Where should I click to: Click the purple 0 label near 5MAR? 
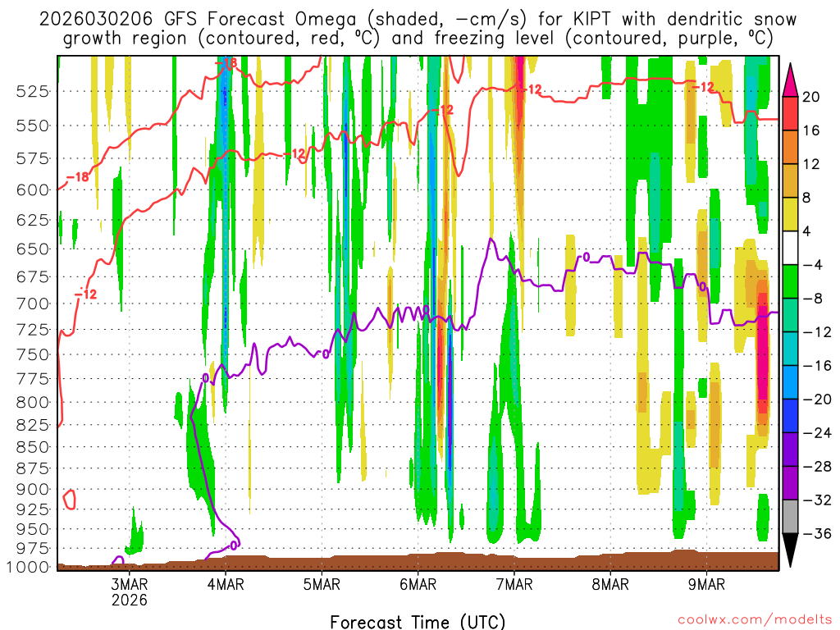click(325, 354)
